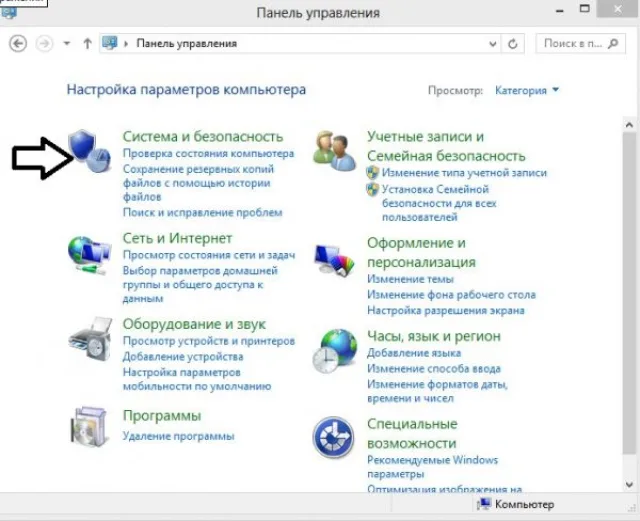Open Настройка параметров мобильности по умолчанию
This screenshot has height=521, width=640.
[x=197, y=379]
